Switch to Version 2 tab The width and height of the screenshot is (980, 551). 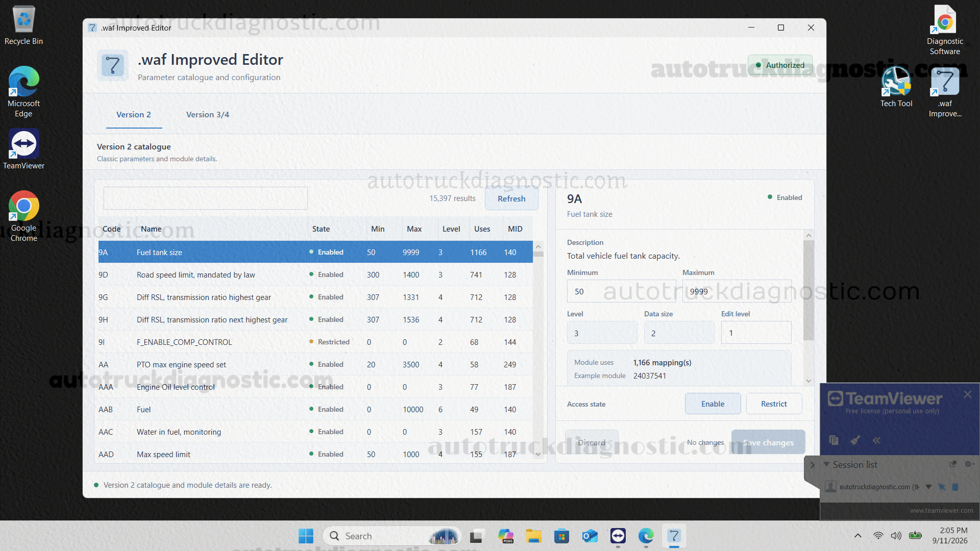134,114
